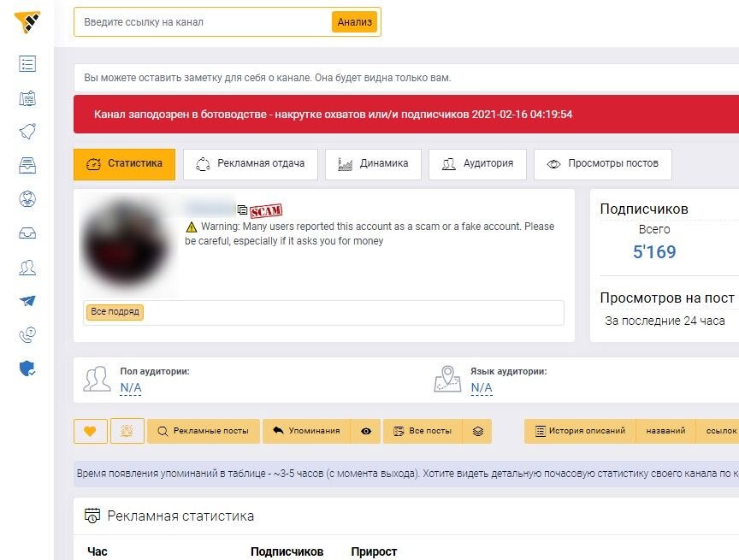
Task: Click the layers icon beside Все посты
Action: 477,431
